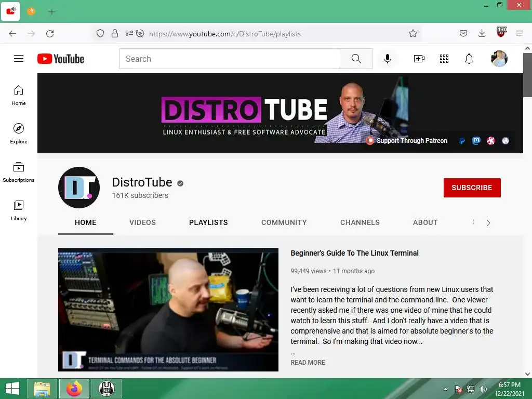Open the third taskbar application icon
The height and width of the screenshot is (399, 532).
pyautogui.click(x=107, y=389)
